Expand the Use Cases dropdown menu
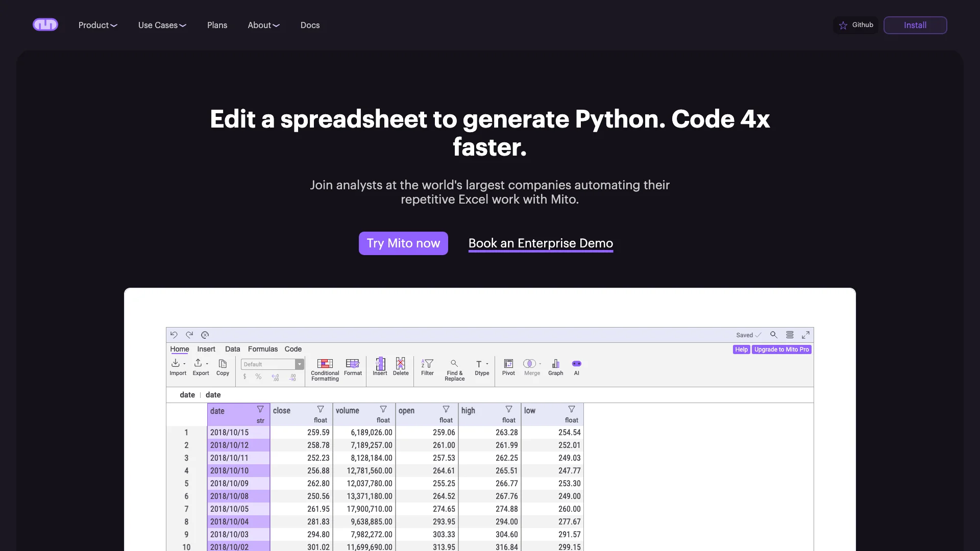 click(x=161, y=25)
